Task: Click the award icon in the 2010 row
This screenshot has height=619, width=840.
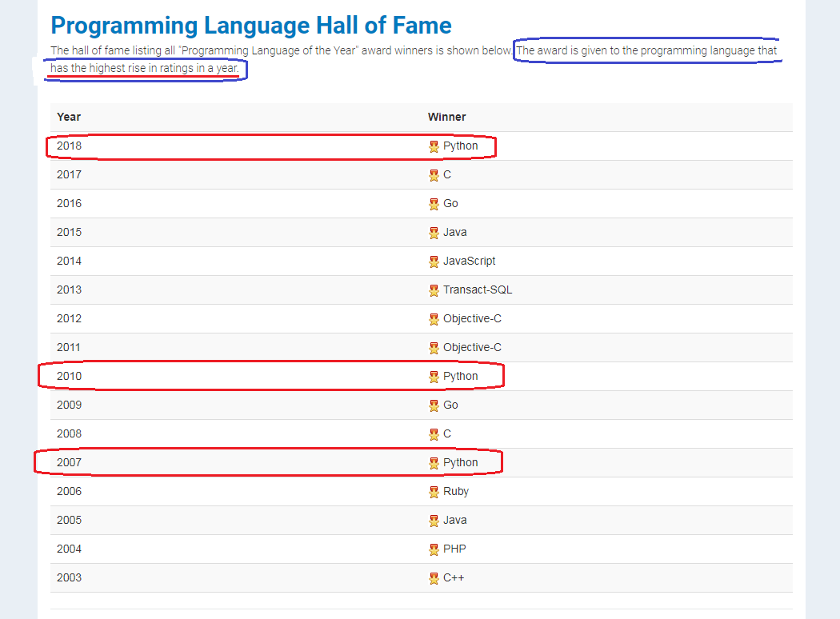Action: 434,377
